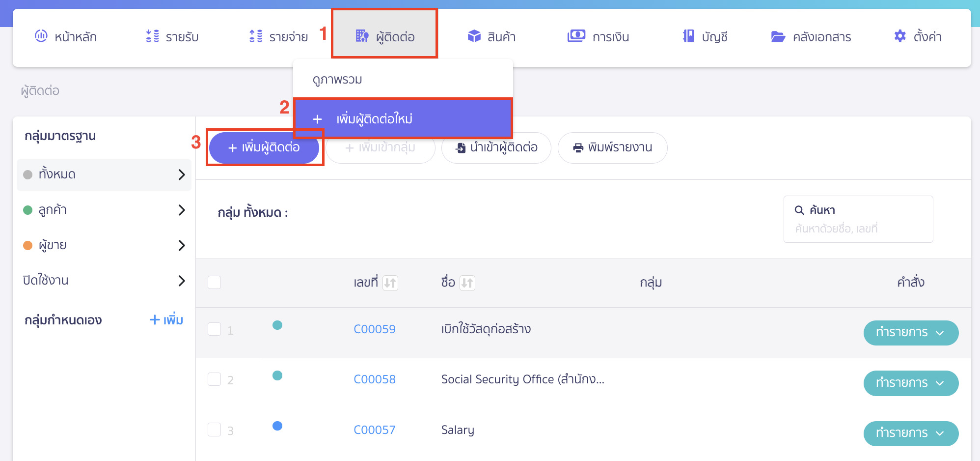Select ดูภาพรวม in the contacts menu
This screenshot has height=461, width=980.
(x=338, y=80)
